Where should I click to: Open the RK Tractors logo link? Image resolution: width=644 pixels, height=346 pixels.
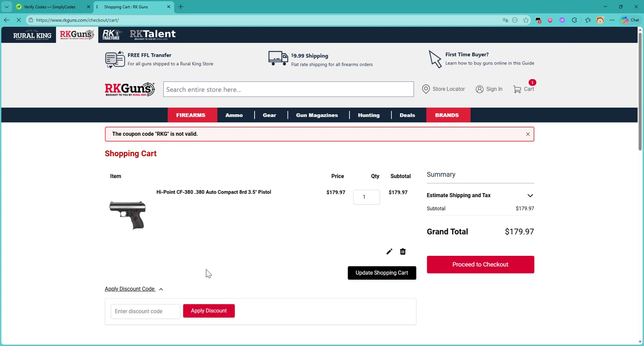112,35
